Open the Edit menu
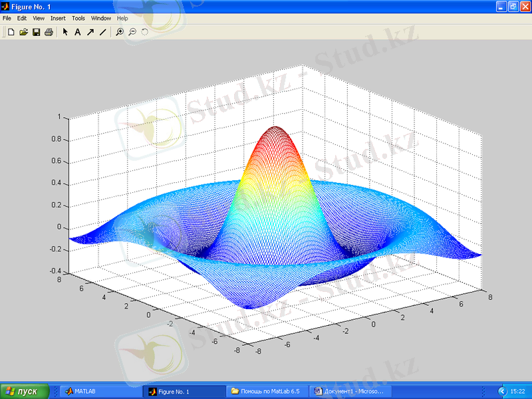Viewport: 532px width, 399px height. click(x=22, y=19)
